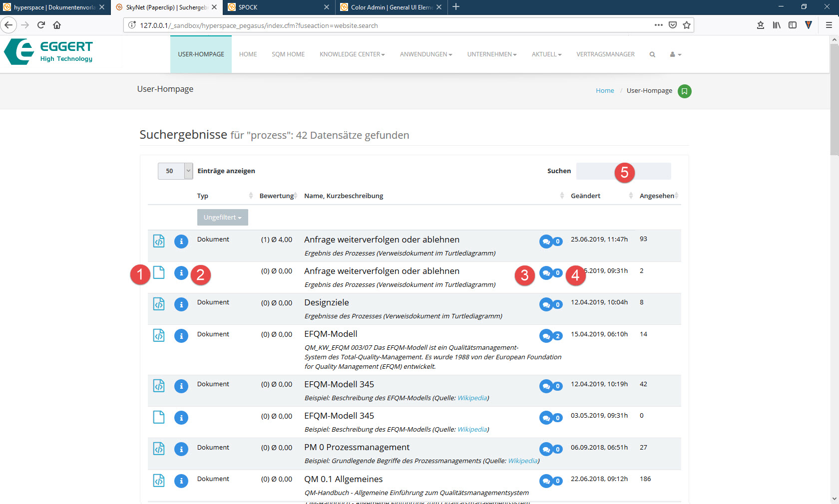Open info icon for Designziele row

(181, 304)
